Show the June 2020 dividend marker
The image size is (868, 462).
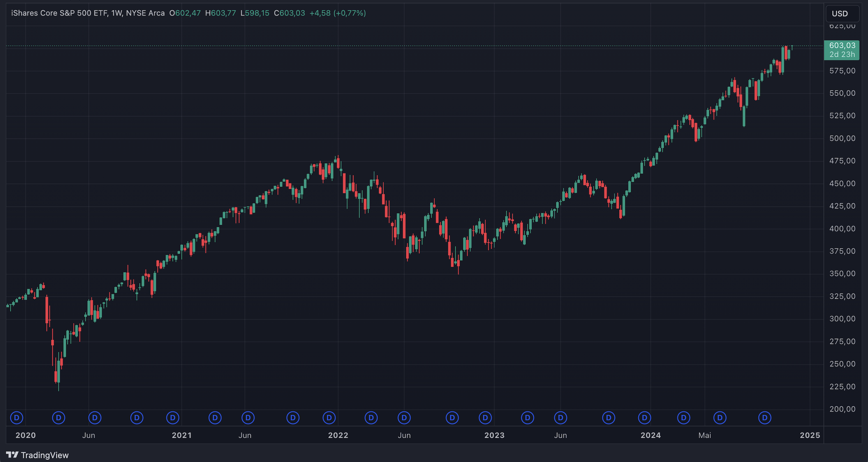click(x=95, y=418)
